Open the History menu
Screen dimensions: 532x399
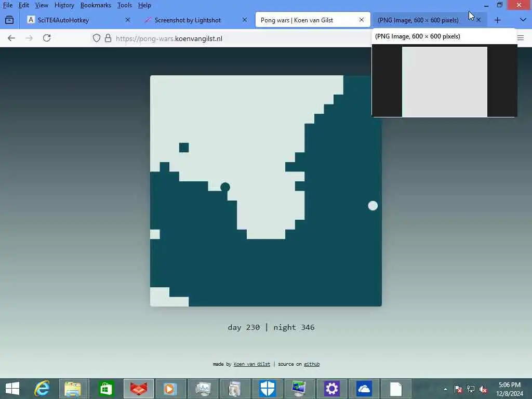[x=64, y=5]
